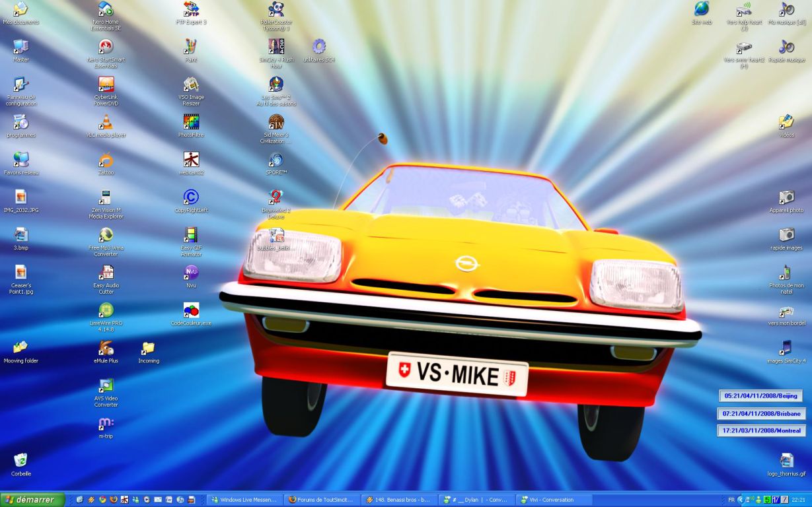Click the Beijing world clock

point(761,396)
